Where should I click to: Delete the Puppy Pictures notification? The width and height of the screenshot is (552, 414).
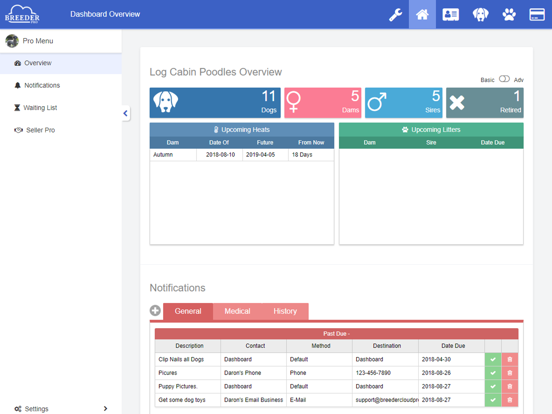coord(510,387)
